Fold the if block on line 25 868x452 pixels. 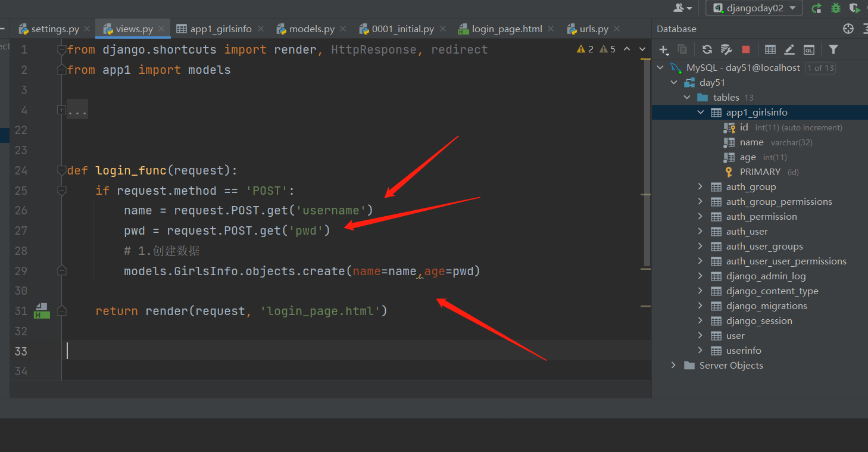point(61,191)
